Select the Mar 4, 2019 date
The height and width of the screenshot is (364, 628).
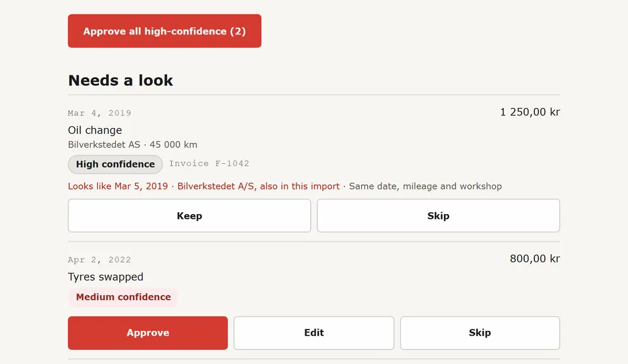tap(99, 113)
